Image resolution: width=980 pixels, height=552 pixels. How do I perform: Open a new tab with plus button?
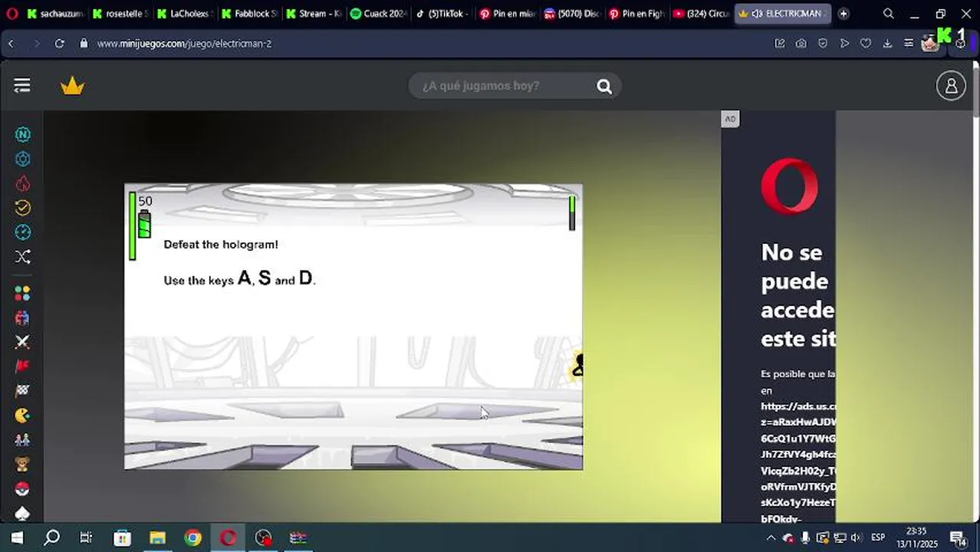[844, 14]
